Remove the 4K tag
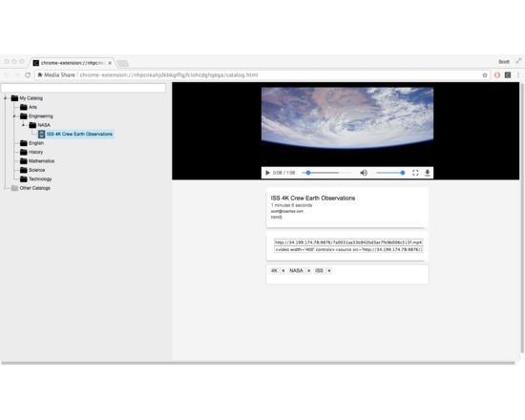 pyautogui.click(x=283, y=271)
